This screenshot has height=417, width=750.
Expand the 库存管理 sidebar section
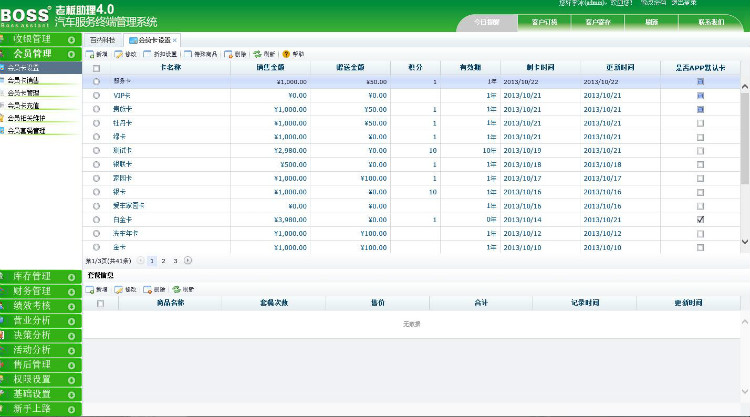coord(40,276)
